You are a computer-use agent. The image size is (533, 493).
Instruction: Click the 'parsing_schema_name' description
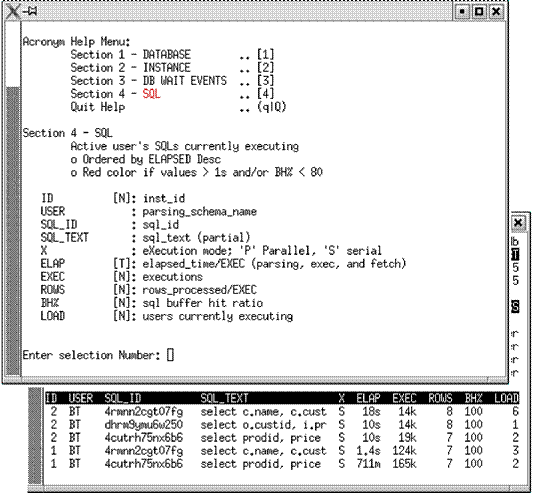(x=200, y=211)
